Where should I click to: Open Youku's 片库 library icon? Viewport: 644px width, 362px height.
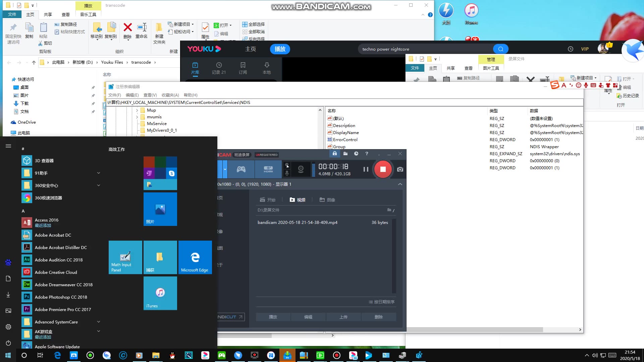point(195,68)
